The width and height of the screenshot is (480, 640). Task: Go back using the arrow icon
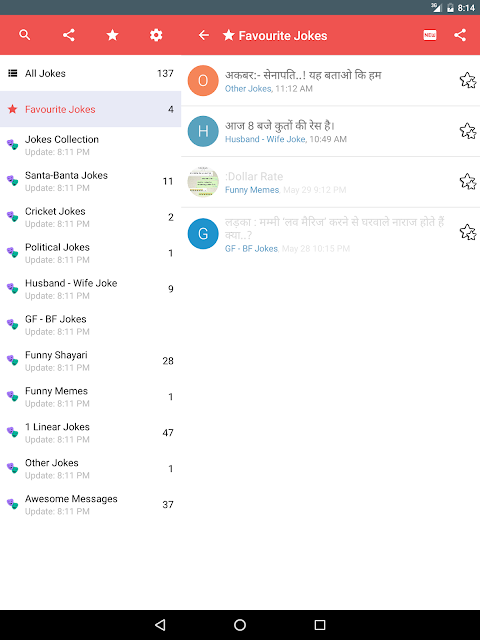coord(204,36)
